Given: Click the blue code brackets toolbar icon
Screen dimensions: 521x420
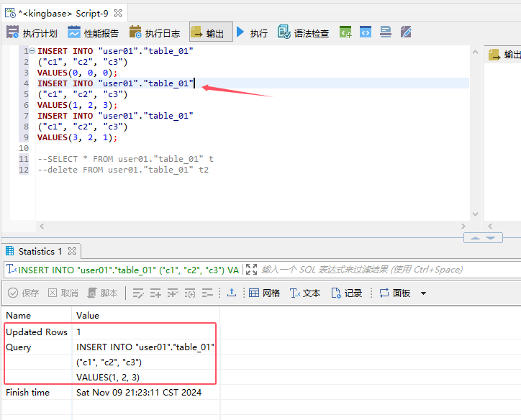Looking at the screenshot, I should point(366,32).
